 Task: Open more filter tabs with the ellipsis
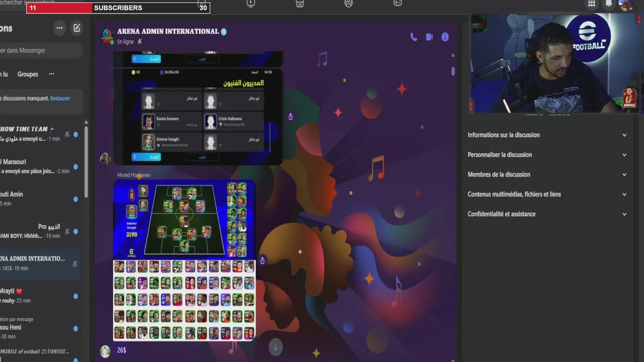click(x=51, y=74)
